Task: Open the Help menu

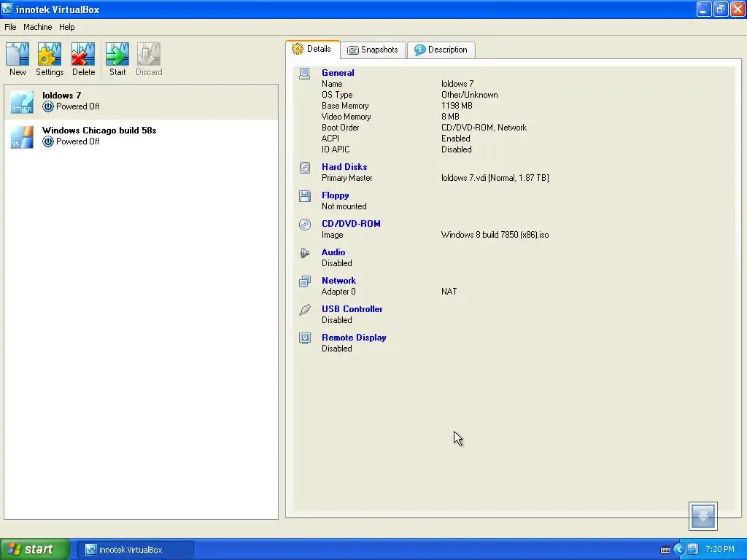Action: pyautogui.click(x=66, y=27)
